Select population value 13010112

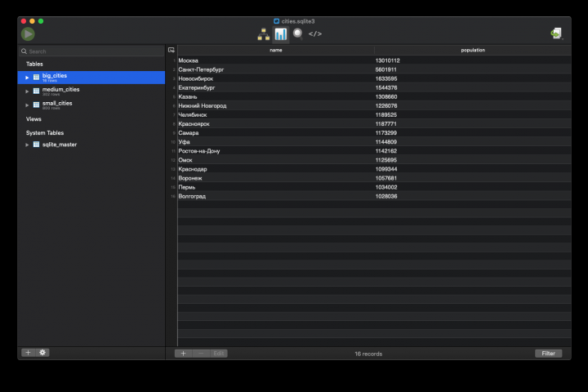pos(387,60)
